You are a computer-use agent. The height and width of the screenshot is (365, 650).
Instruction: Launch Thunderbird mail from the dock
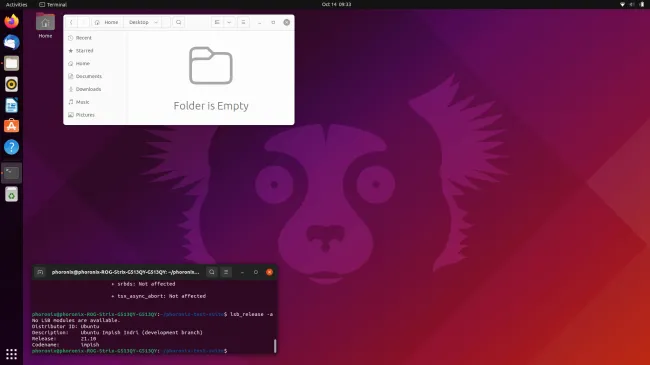click(12, 42)
